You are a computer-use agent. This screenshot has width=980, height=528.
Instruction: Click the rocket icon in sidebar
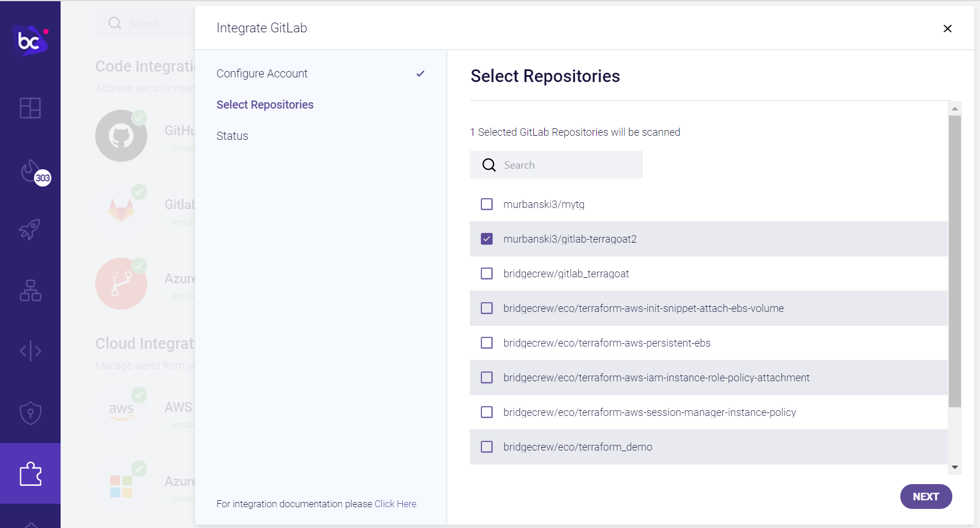30,229
